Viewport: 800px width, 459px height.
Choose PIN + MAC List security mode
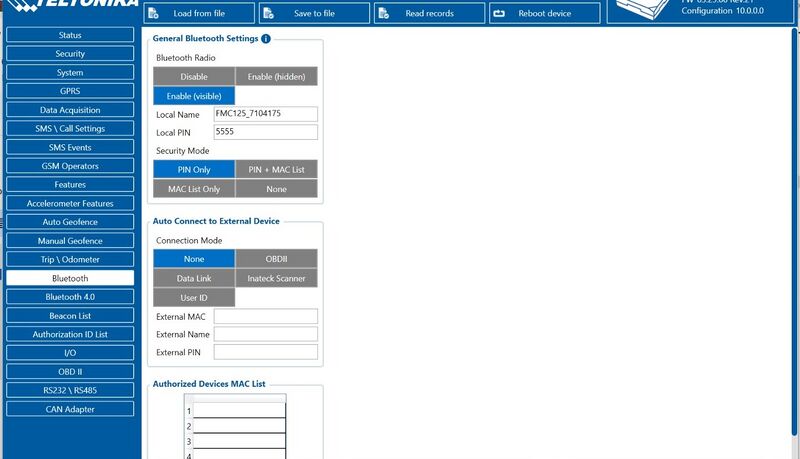click(277, 169)
